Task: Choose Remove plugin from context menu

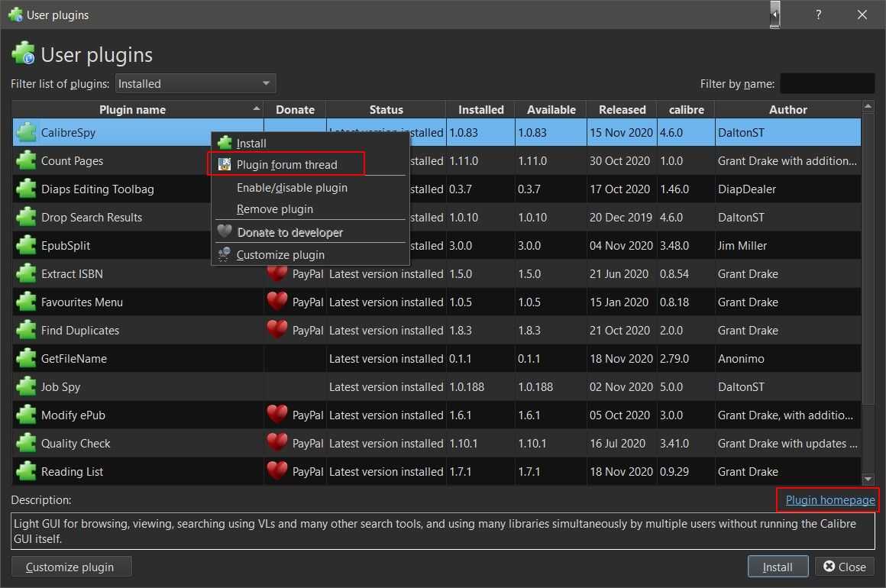Action: (309, 209)
